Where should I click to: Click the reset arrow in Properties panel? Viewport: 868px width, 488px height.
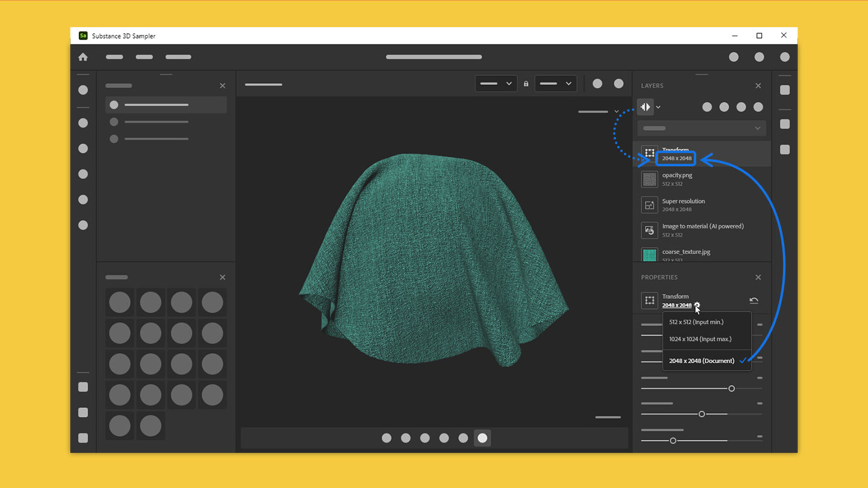753,300
